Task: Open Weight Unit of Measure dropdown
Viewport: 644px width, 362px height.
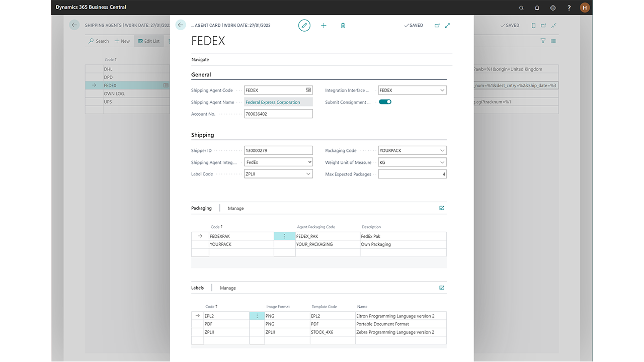Action: (x=442, y=162)
